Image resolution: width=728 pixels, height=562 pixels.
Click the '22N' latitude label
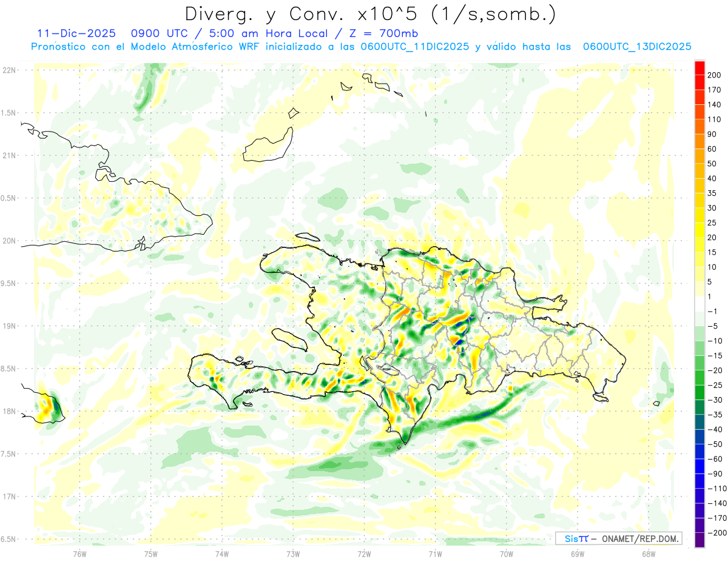tap(8, 70)
